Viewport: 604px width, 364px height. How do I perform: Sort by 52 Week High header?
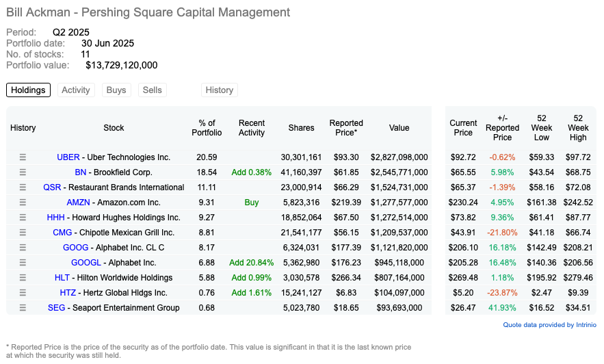pyautogui.click(x=578, y=128)
